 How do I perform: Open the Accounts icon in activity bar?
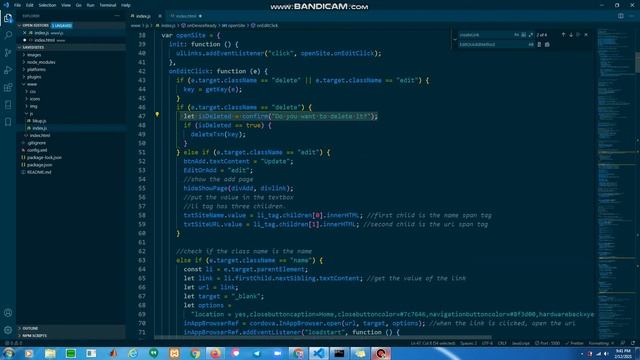pyautogui.click(x=8, y=313)
